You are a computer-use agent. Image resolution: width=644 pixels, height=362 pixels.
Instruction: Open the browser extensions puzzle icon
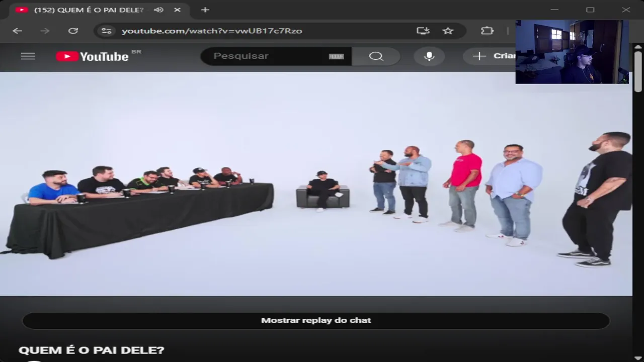coord(487,31)
